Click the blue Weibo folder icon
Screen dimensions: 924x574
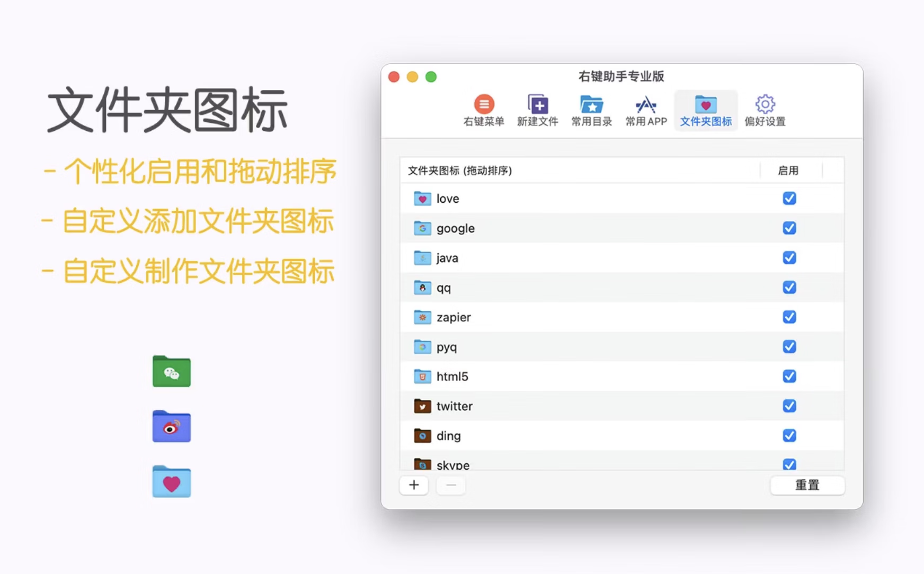tap(171, 427)
